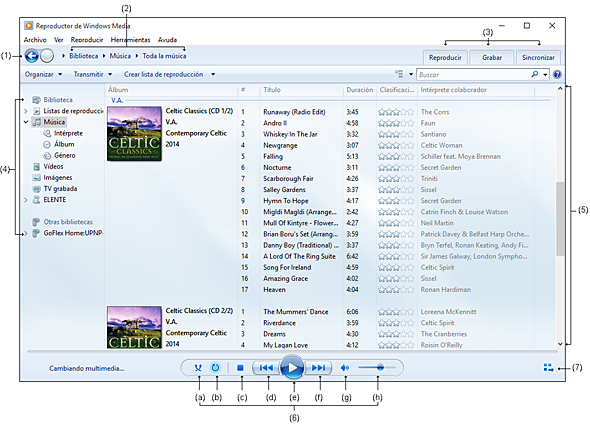Click the Celtic Classics CD 1/2 cover
Viewport: 590px width, 424px height.
[x=134, y=134]
